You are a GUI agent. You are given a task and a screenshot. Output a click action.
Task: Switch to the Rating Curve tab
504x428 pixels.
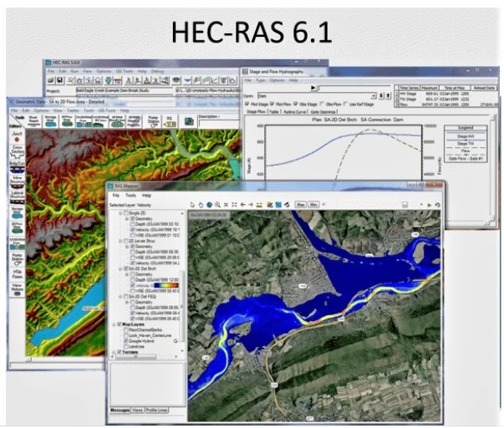[295, 111]
